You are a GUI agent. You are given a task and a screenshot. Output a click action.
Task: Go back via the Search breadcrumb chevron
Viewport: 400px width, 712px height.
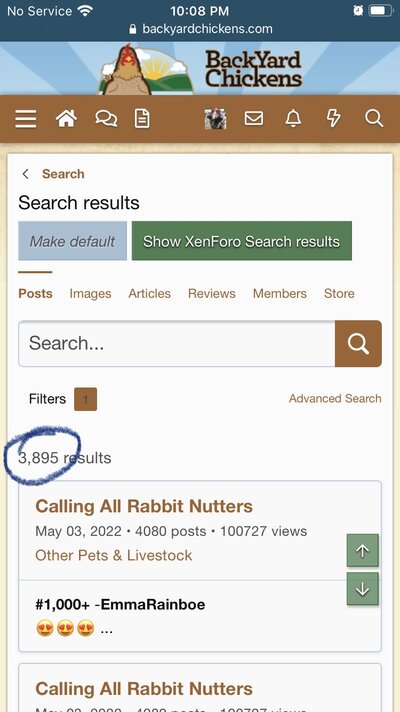coord(26,174)
